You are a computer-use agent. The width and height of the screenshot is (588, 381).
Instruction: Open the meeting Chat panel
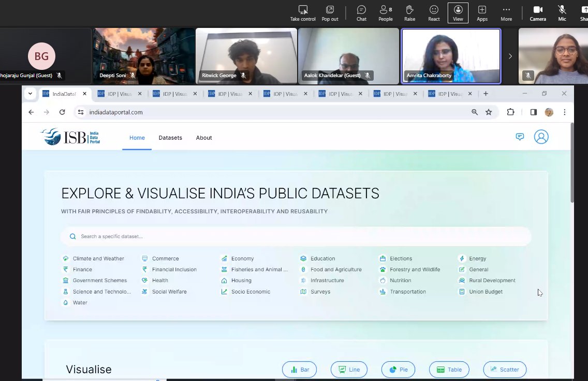(361, 13)
